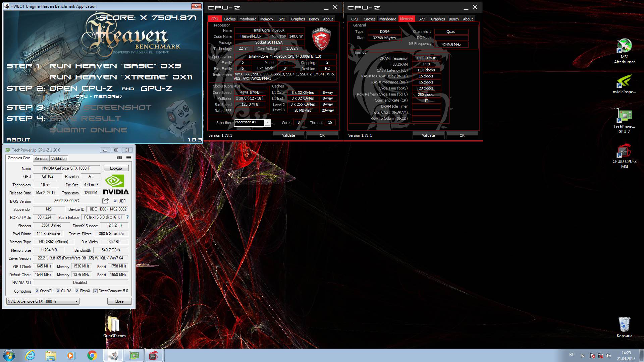Open Google Chrome from taskbar
The image size is (644, 362).
[92, 355]
